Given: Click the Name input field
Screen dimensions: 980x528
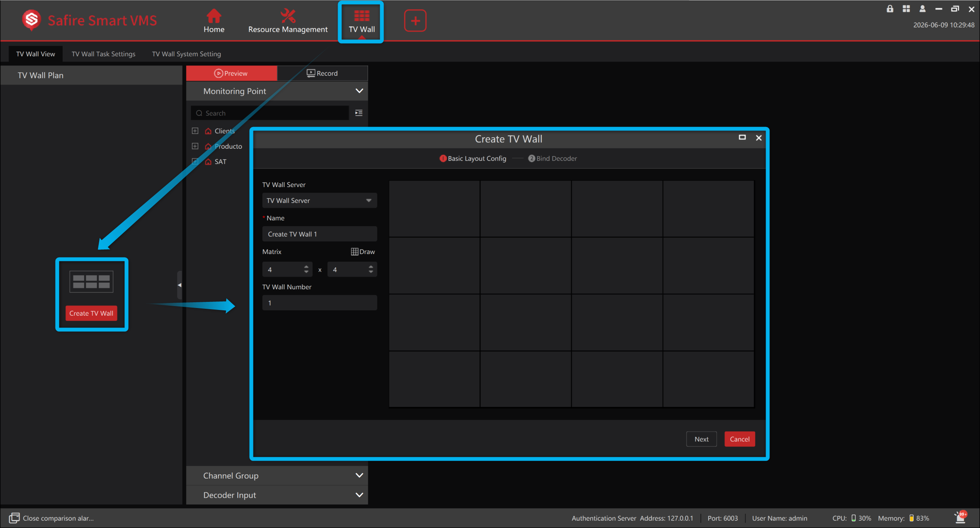Looking at the screenshot, I should pyautogui.click(x=320, y=234).
